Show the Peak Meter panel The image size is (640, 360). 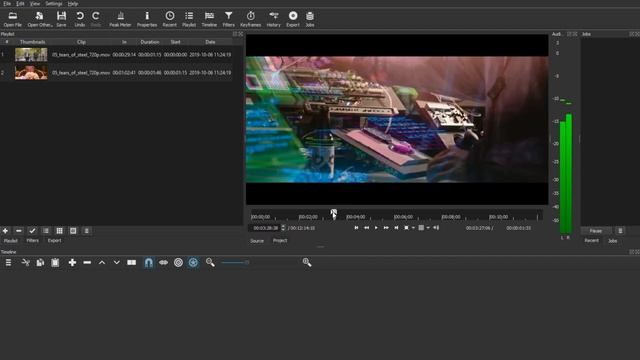point(120,19)
